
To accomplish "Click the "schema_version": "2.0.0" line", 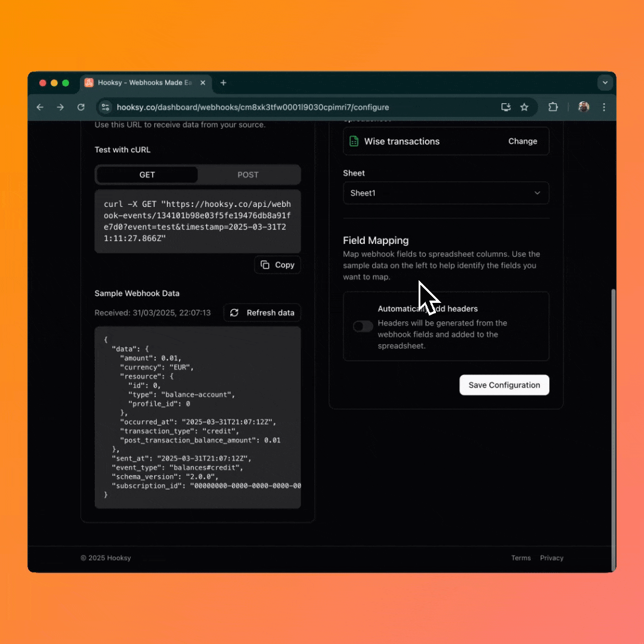I will [x=165, y=477].
